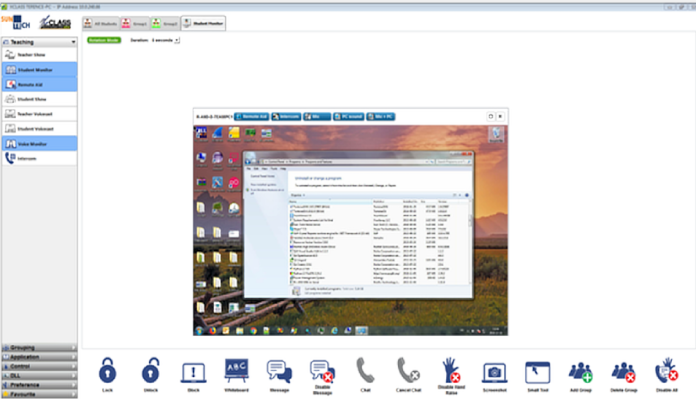Switch to the Group2 tab
Screen dimensions: 696x405
165,24
